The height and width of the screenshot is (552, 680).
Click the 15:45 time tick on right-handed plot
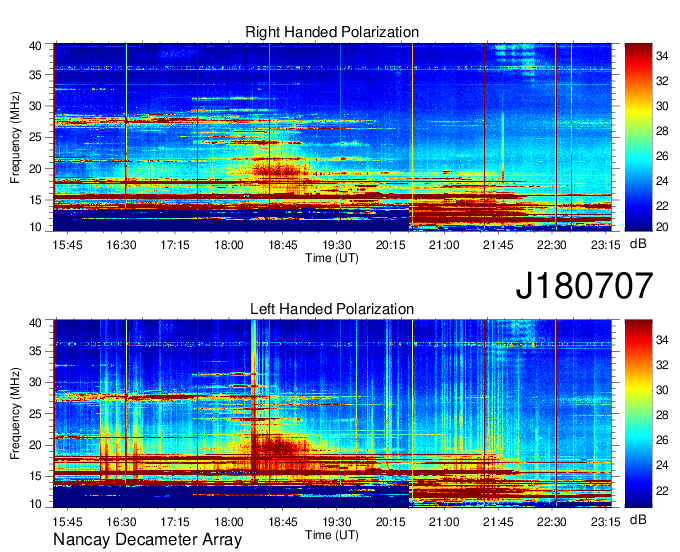click(x=67, y=245)
